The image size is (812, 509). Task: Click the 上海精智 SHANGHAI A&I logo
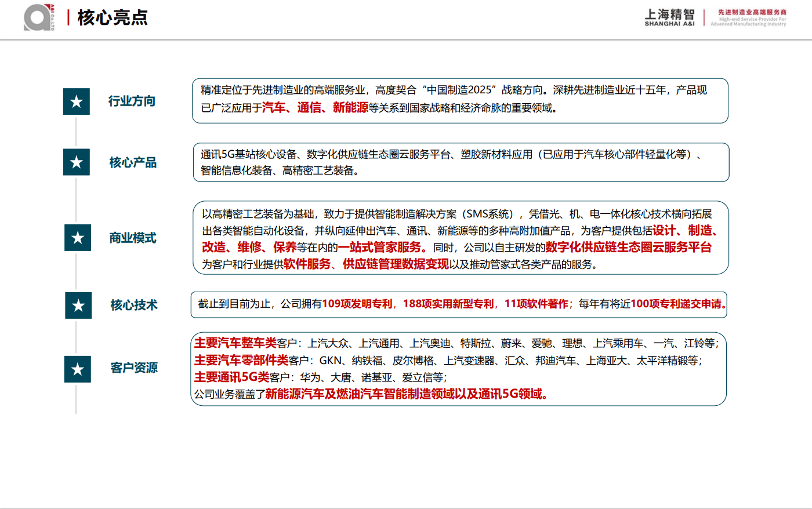point(669,17)
